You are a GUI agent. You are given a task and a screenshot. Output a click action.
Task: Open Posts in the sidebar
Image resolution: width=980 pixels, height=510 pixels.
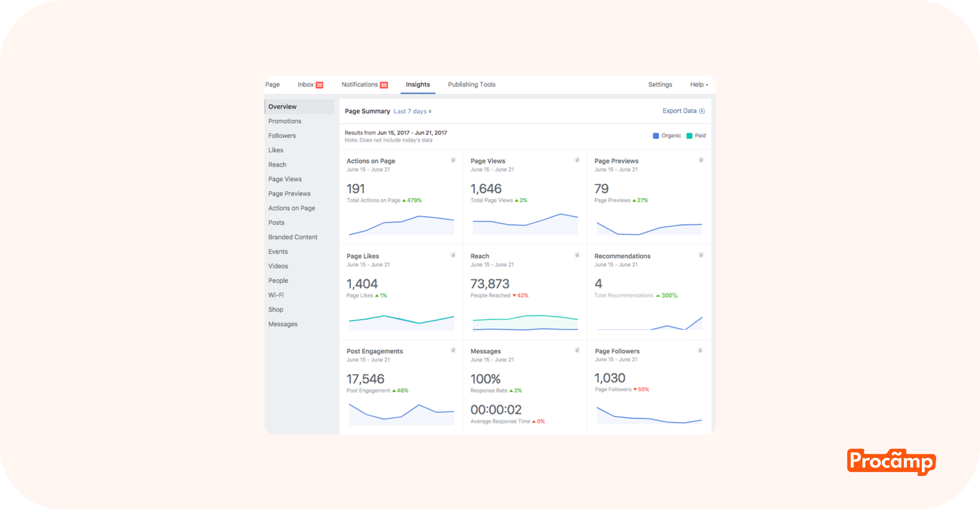276,223
